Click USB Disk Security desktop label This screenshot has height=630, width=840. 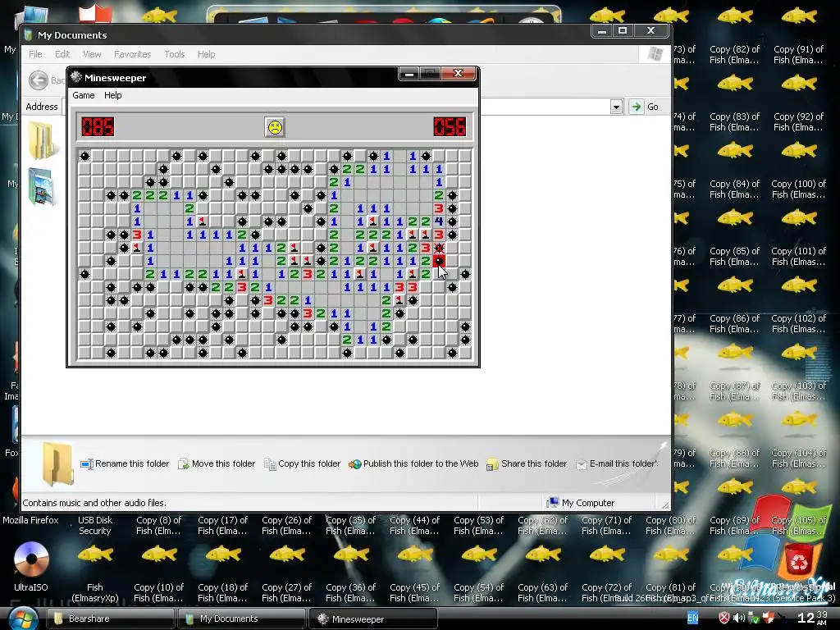95,525
